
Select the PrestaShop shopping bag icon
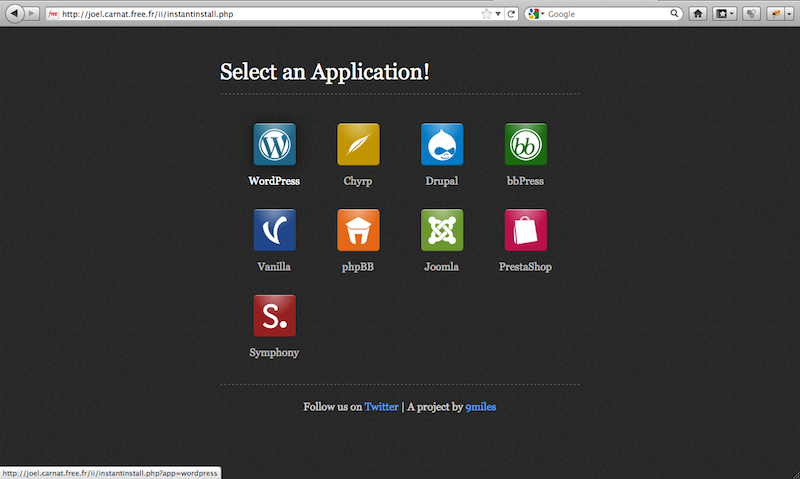[x=526, y=230]
